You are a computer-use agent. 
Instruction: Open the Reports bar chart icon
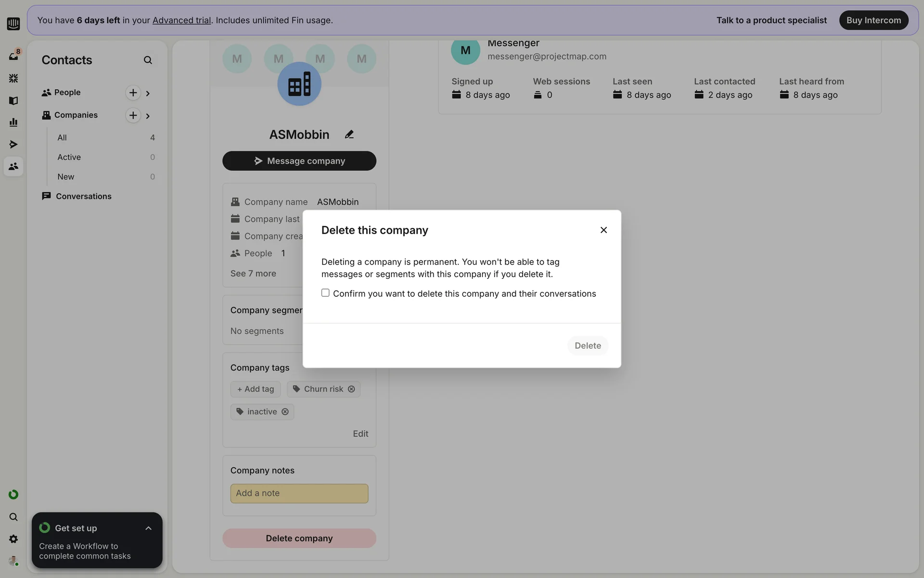click(13, 122)
